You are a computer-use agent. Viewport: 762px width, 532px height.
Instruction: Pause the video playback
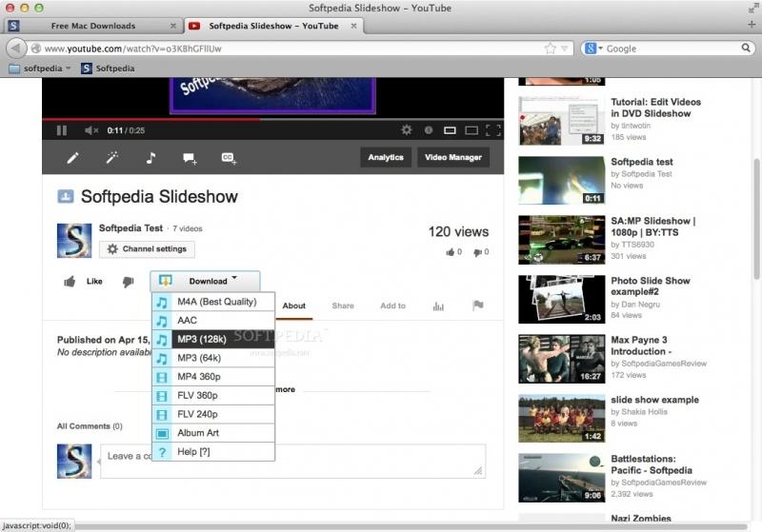tap(61, 130)
